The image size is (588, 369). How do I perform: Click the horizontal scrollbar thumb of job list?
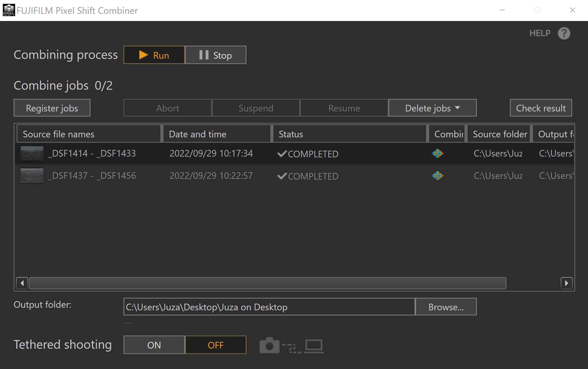point(267,283)
